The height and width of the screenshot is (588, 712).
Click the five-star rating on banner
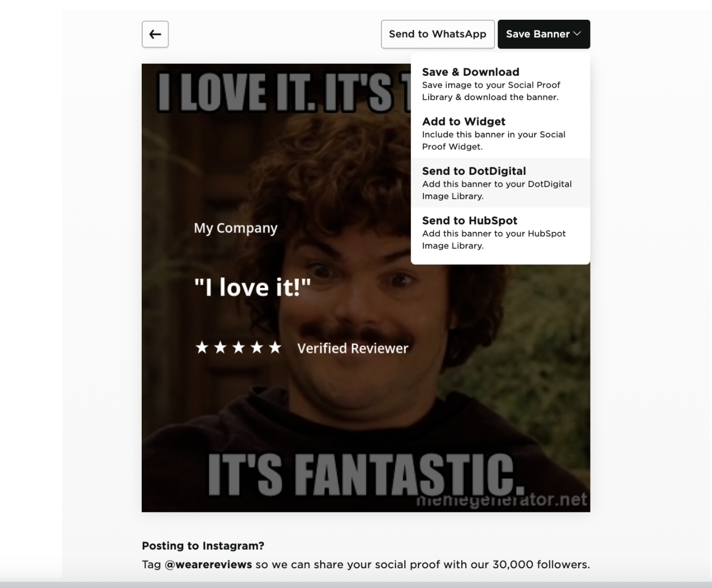tap(238, 347)
